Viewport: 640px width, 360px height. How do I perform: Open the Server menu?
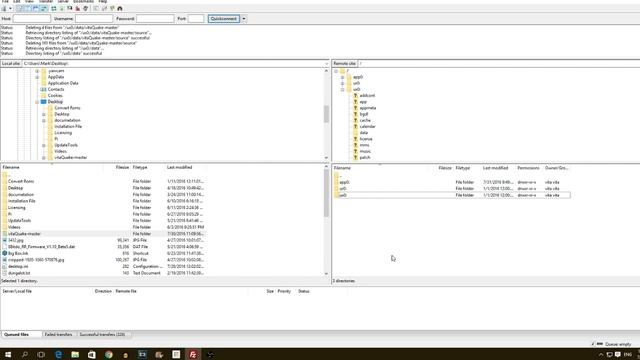(x=62, y=2)
